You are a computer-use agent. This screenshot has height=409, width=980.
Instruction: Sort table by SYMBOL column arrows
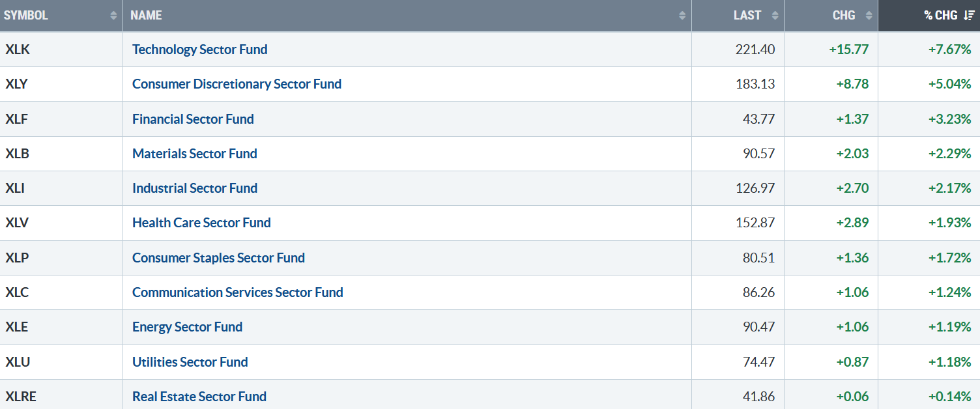point(114,16)
